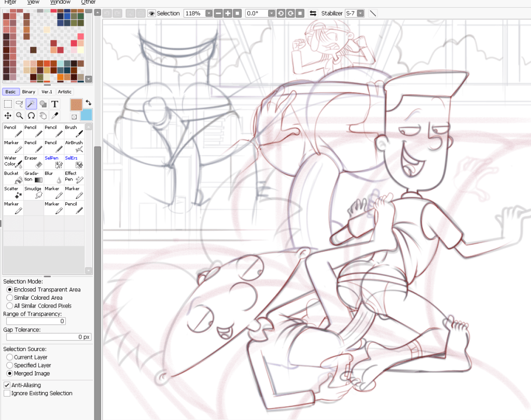Open the zoom percentage dropdown

(x=208, y=13)
